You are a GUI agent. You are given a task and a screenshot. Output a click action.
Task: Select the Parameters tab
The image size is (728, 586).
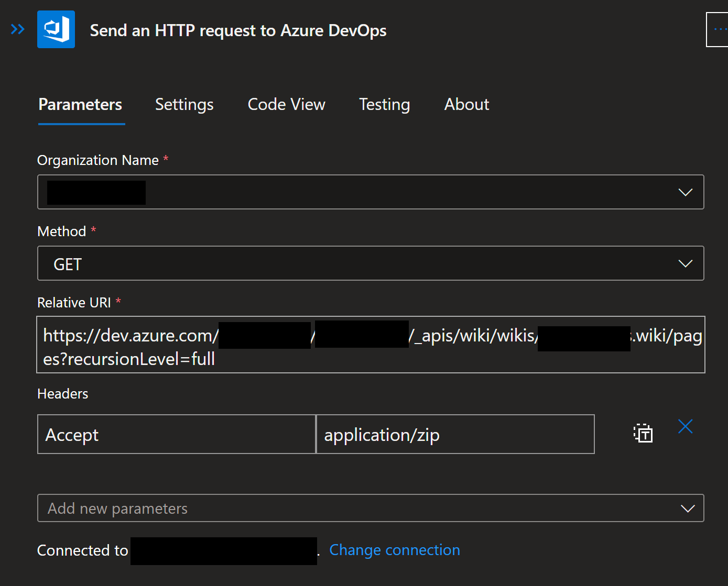point(80,104)
